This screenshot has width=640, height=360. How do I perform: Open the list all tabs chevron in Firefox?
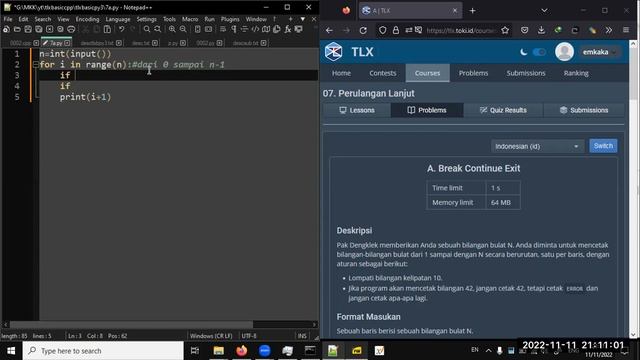pos(544,11)
